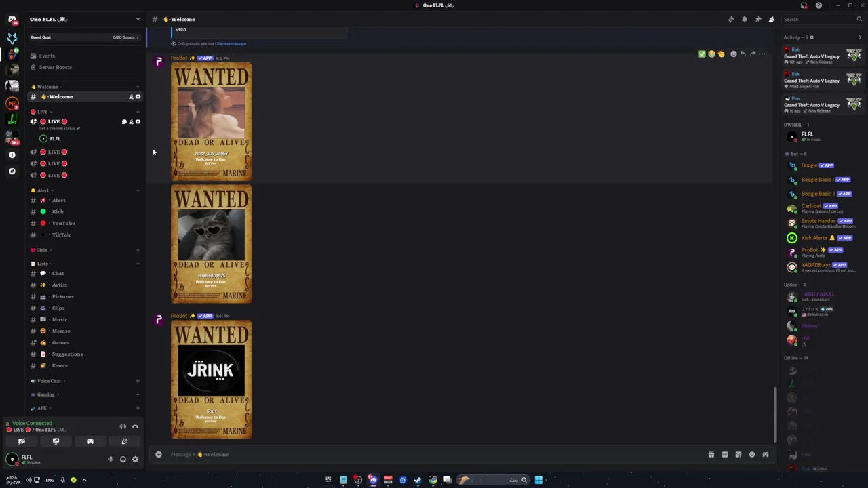Click the chat scrollbar thumb
Viewport: 868px width, 488px height.
pos(776,414)
